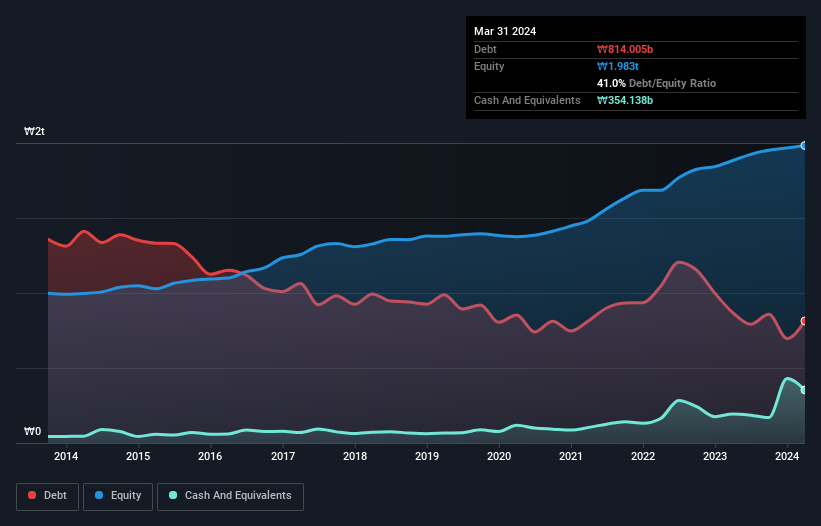Click the 2023 x-axis year label
Viewport: 821px width, 526px height.
tap(715, 456)
